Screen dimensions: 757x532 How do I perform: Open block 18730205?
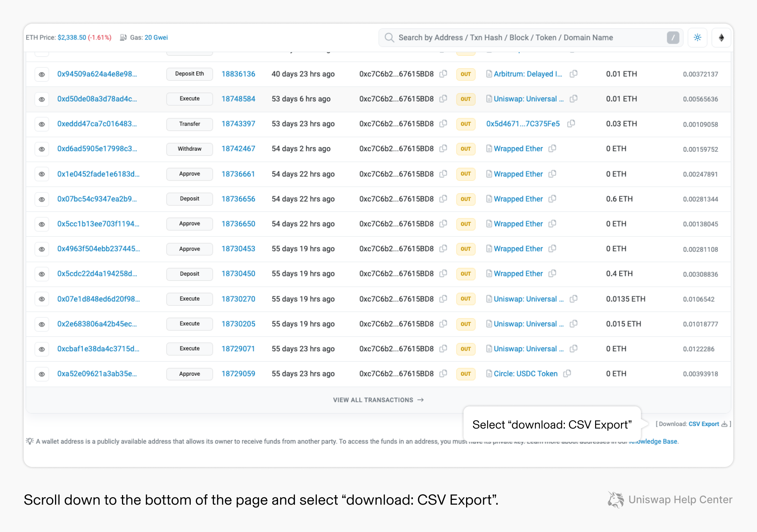coord(238,324)
